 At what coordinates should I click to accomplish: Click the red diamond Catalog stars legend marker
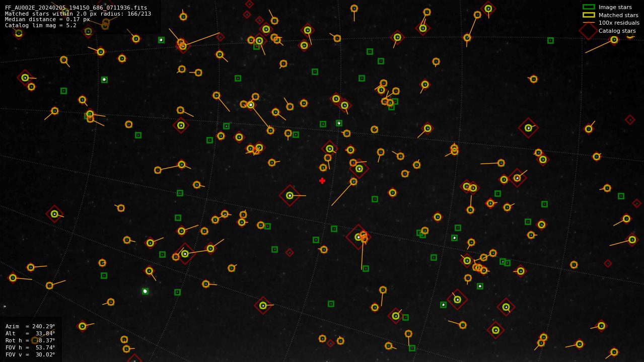click(x=589, y=31)
